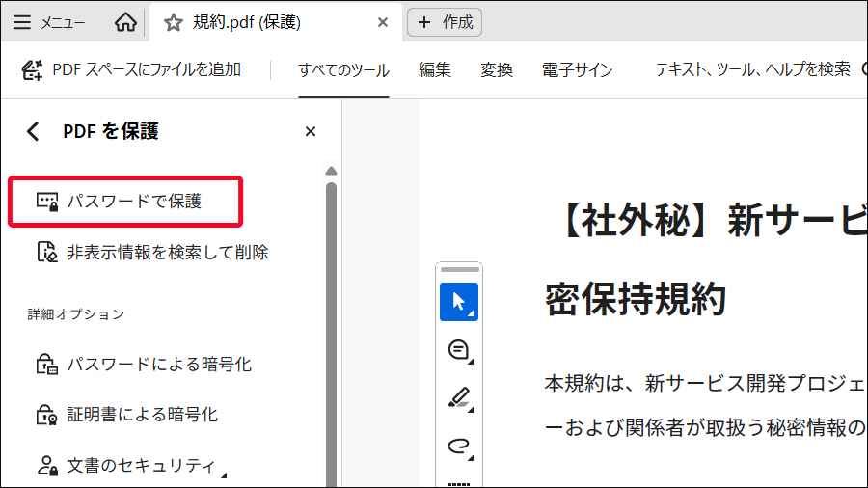Select the freehand draw tool
The height and width of the screenshot is (488, 868).
click(459, 446)
